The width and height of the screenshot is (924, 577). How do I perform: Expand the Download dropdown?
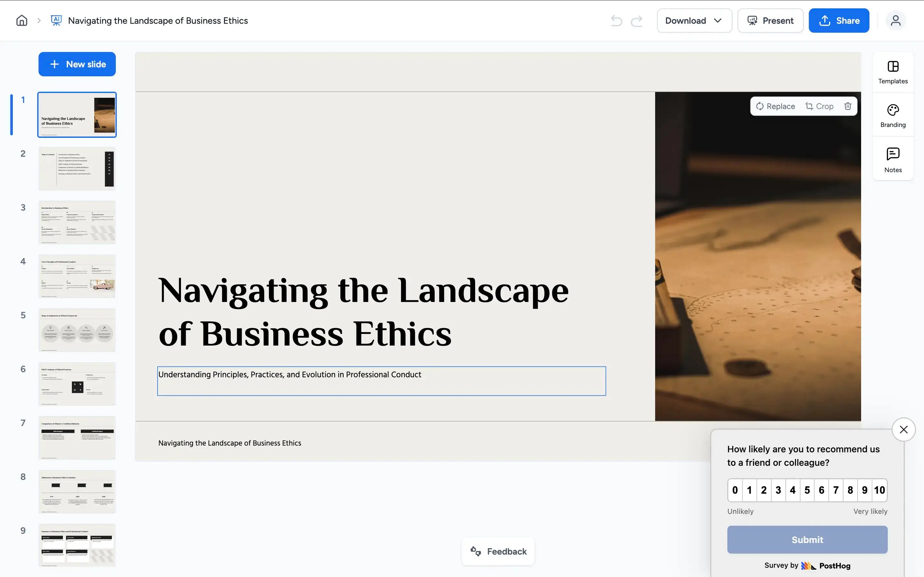(x=694, y=21)
